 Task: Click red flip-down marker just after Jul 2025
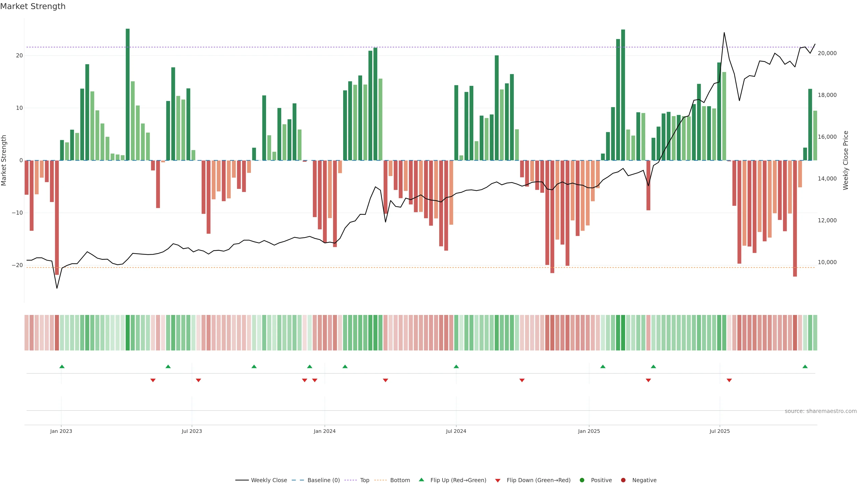(729, 380)
